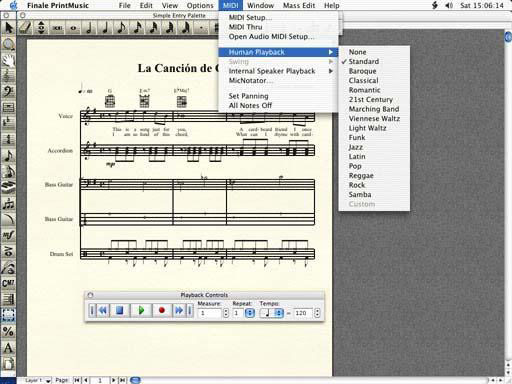
Task: Choose Samba playback style
Action: (x=374, y=194)
